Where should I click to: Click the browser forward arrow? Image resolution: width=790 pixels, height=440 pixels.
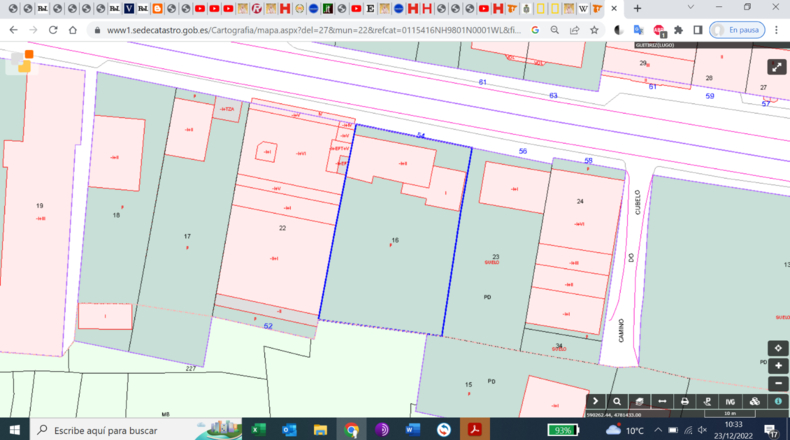tap(33, 30)
